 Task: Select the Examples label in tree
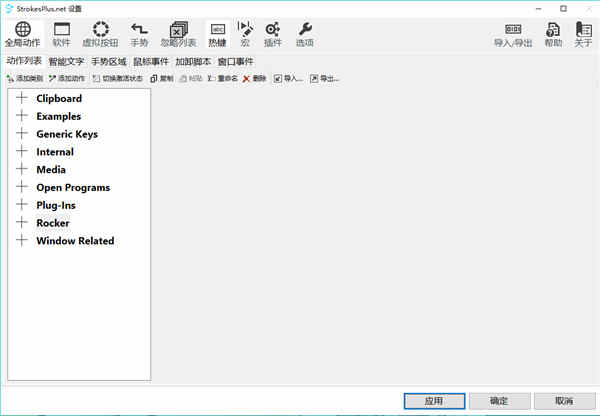tap(59, 116)
